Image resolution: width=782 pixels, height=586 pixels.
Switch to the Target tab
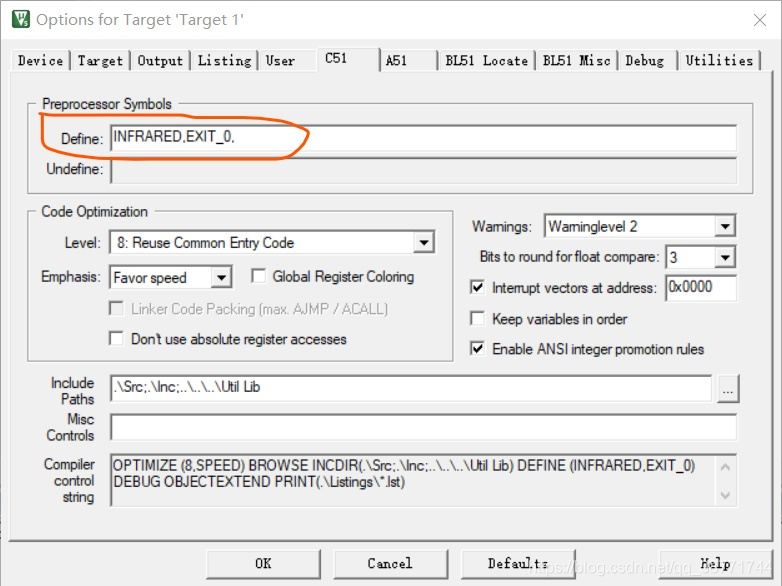point(100,61)
